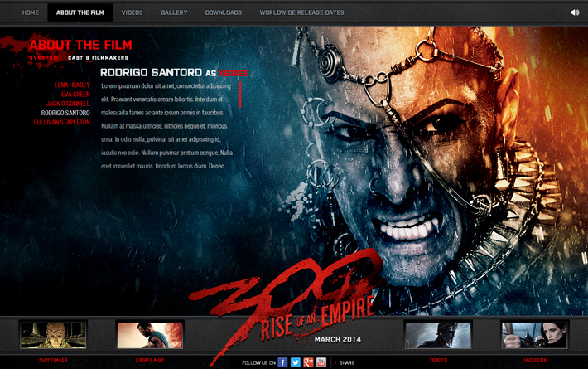This screenshot has width=588, height=369.
Task: Open the Facebook follow icon
Action: point(282,362)
